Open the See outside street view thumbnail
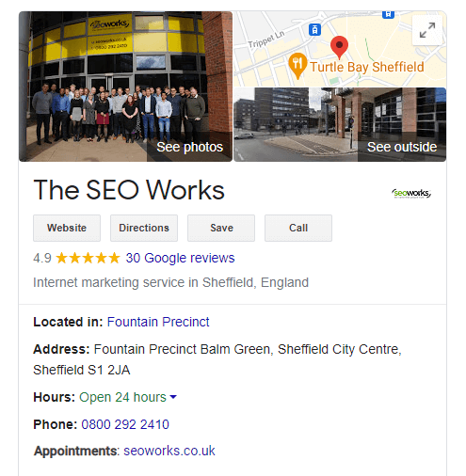The width and height of the screenshot is (466, 476). (340, 125)
